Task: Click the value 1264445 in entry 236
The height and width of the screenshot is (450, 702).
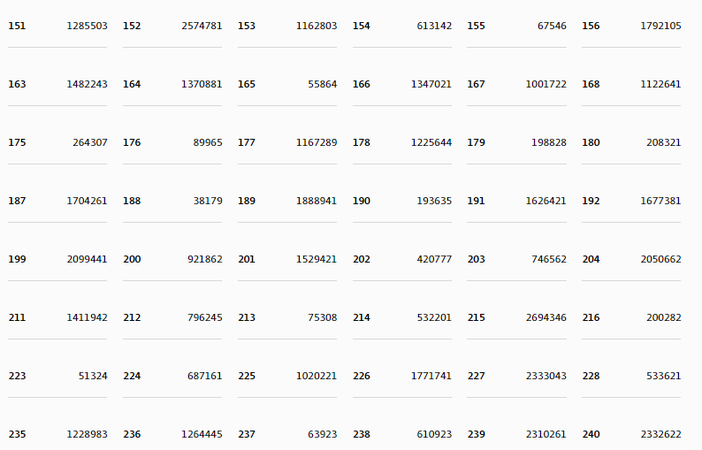Action: tap(201, 434)
